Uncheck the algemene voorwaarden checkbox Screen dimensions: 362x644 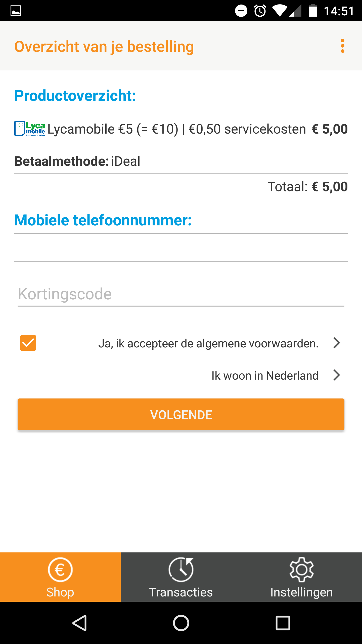click(x=28, y=343)
